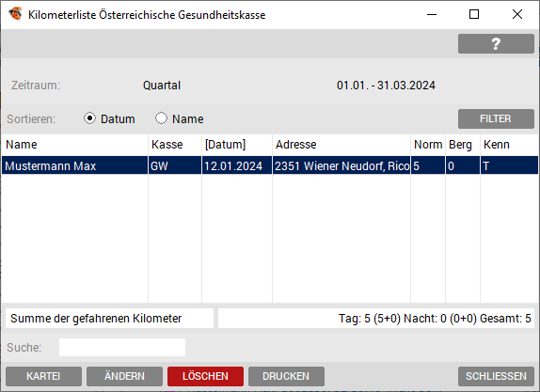Click the KARTEI button

[x=43, y=376]
